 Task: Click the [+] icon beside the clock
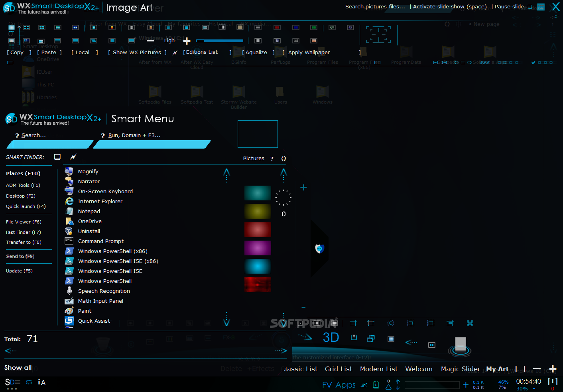tap(553, 381)
